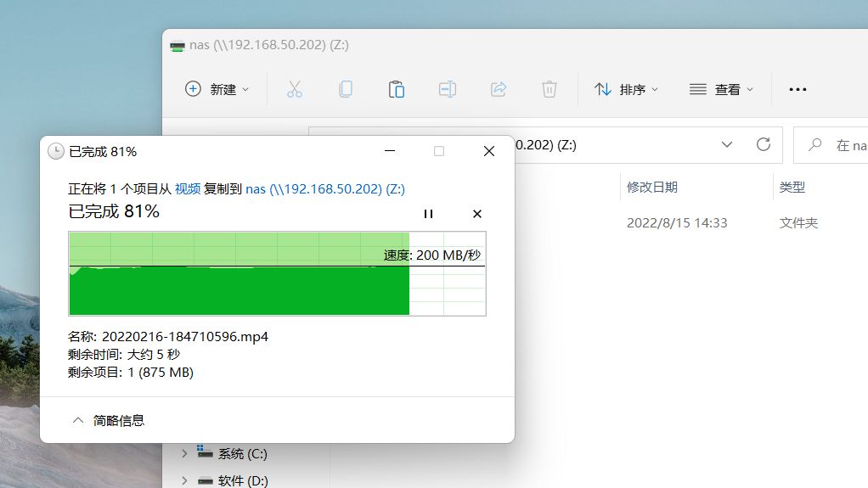Select 系统 (C:) drive in navigation pane
Viewport: 868px width, 488px height.
pyautogui.click(x=233, y=454)
